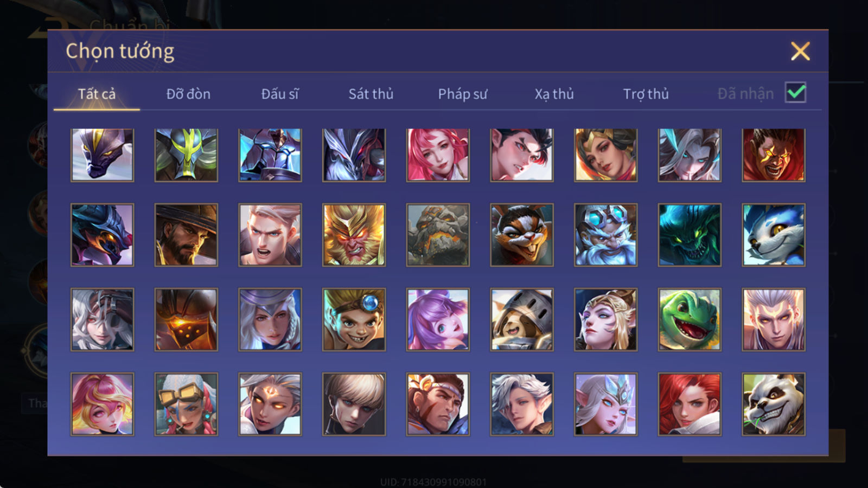Show the Trợ thủ hero category
Screen dimensions: 868x488
[646, 94]
